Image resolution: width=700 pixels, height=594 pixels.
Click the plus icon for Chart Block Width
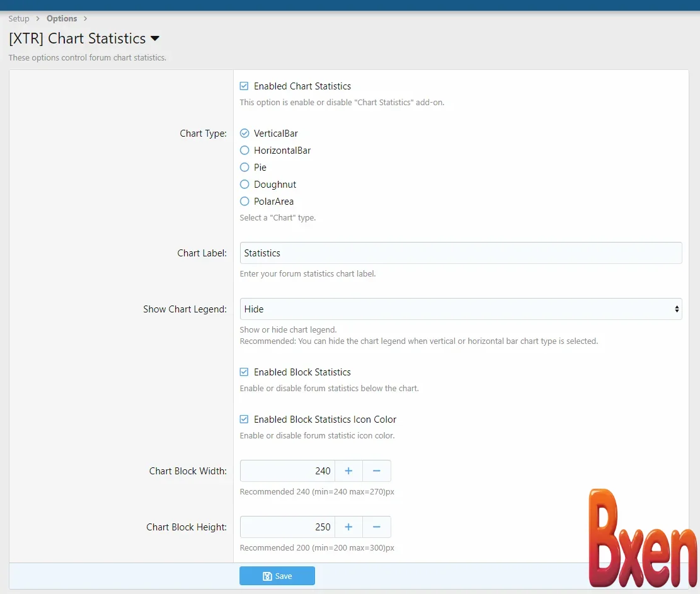[348, 471]
